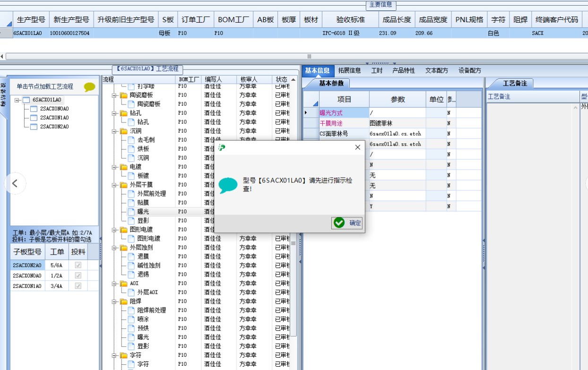Click document icon beside 外层AOI
The image size is (588, 370).
[131, 293]
